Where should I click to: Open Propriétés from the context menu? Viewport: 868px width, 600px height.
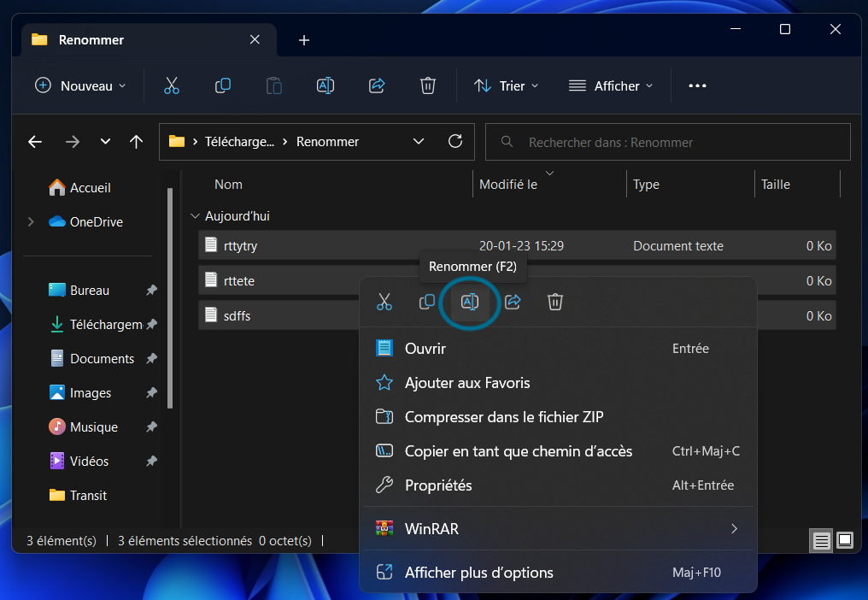(558, 485)
